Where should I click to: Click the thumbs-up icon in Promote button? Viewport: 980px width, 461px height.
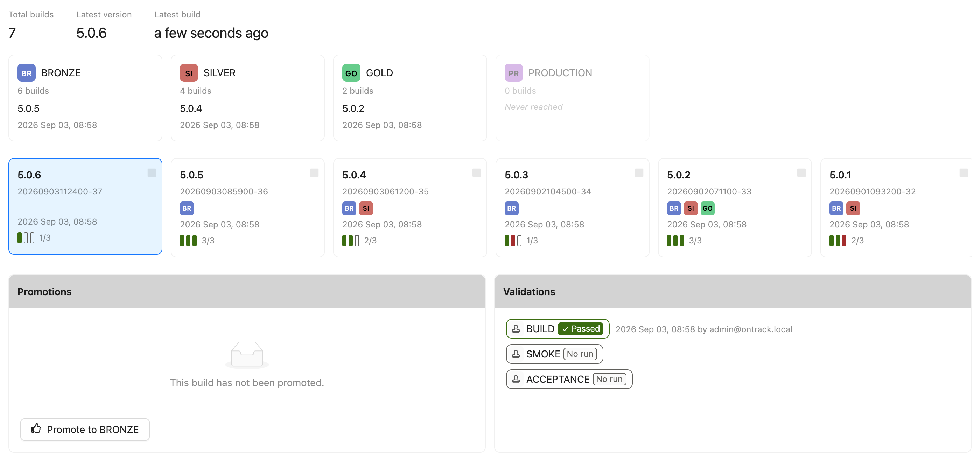pyautogui.click(x=36, y=429)
